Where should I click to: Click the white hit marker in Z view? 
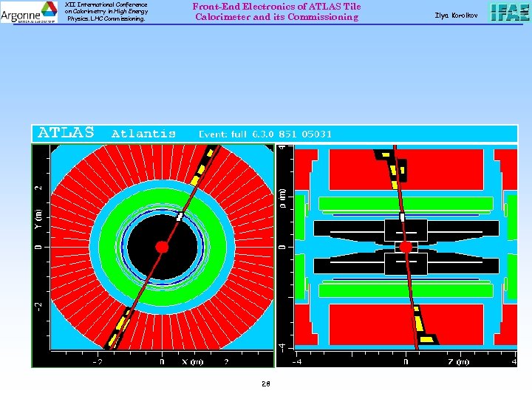tap(403, 217)
